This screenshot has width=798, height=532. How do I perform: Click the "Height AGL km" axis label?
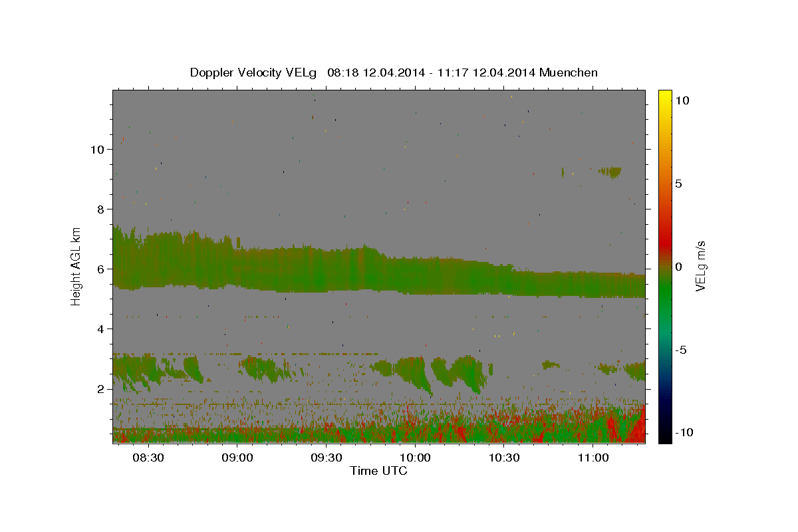pos(76,266)
